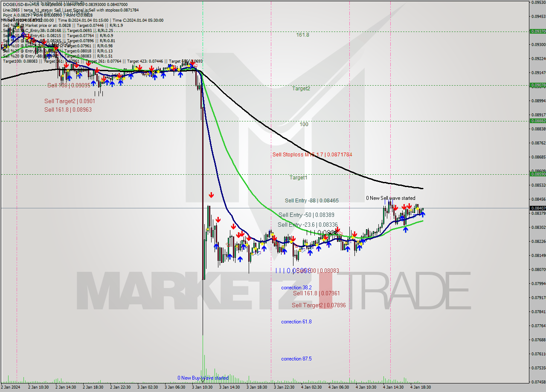This screenshot has height=392, width=546.
Task: Click the green 0.08590 price tag
Action: [x=537, y=174]
